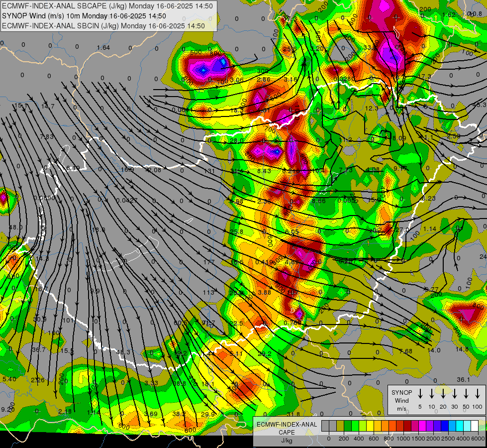Click the map value '27.0'

point(403,230)
